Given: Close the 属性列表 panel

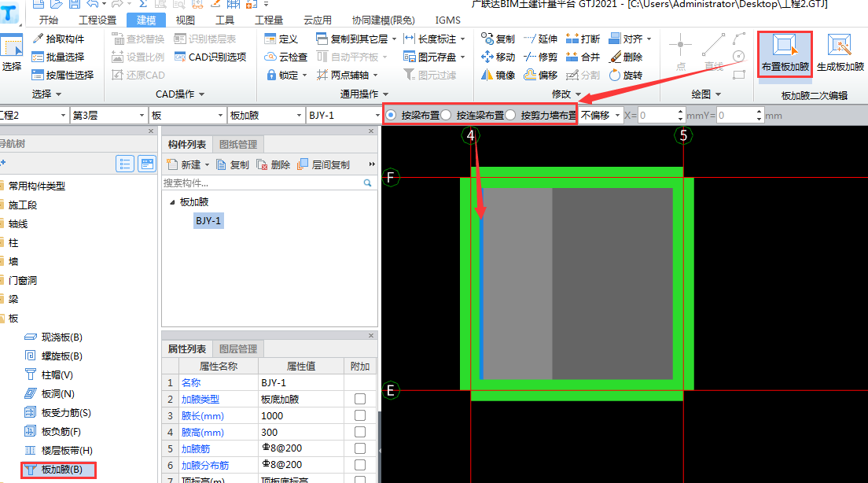Looking at the screenshot, I should 371,336.
